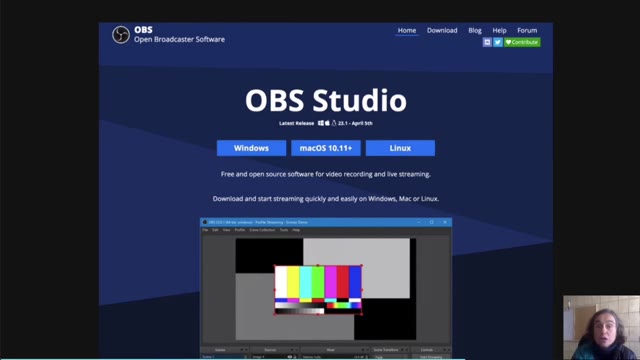Screen dimensions: 640x360
Task: Click the OBS Studio main heading
Action: (x=326, y=100)
